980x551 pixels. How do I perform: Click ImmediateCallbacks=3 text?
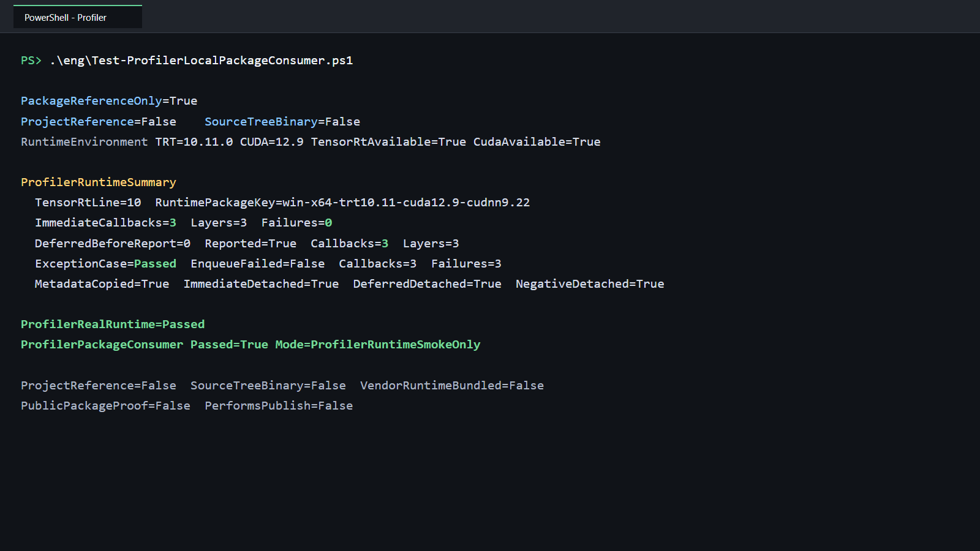point(105,223)
